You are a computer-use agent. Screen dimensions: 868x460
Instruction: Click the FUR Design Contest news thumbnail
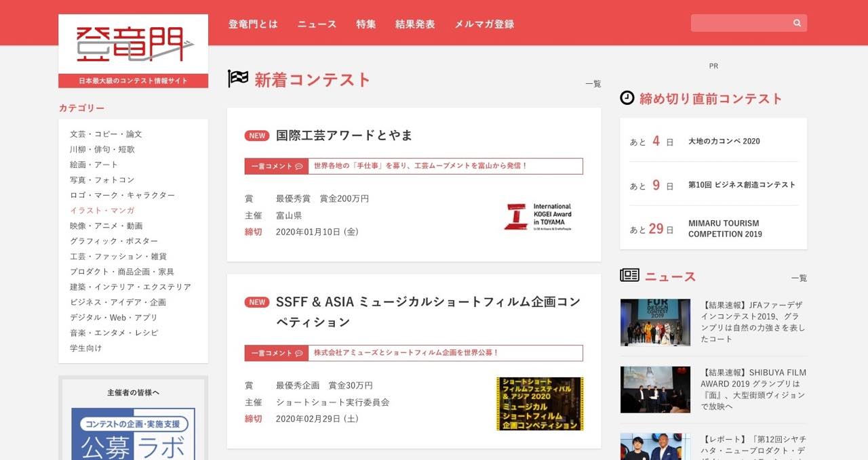655,322
